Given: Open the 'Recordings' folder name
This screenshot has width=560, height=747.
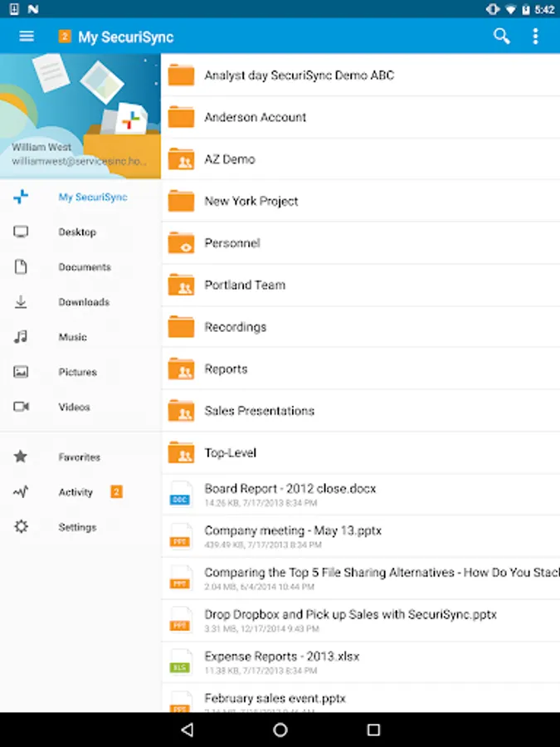Looking at the screenshot, I should click(x=236, y=327).
